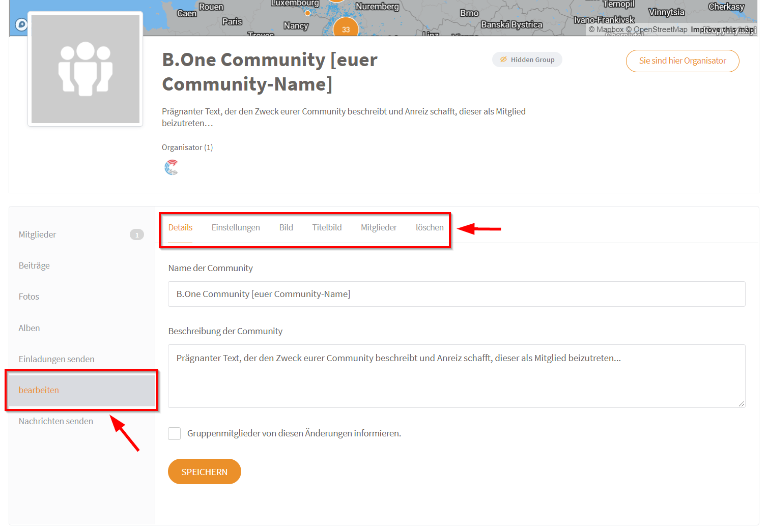Click the Improve this map link
Viewport: 768px width, 532px height.
[723, 29]
